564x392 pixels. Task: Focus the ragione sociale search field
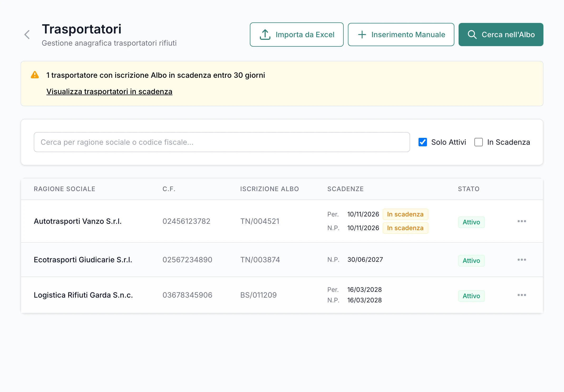click(x=222, y=142)
